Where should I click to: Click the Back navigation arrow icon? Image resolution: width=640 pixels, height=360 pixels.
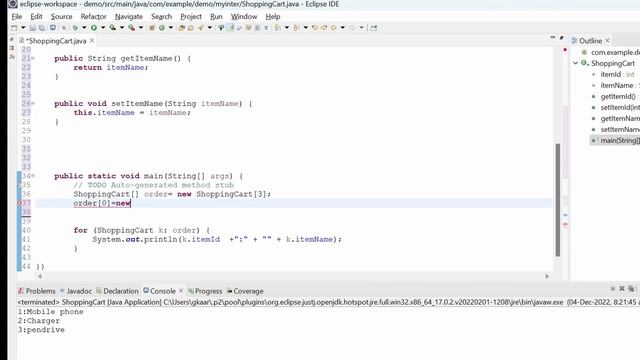(x=333, y=28)
